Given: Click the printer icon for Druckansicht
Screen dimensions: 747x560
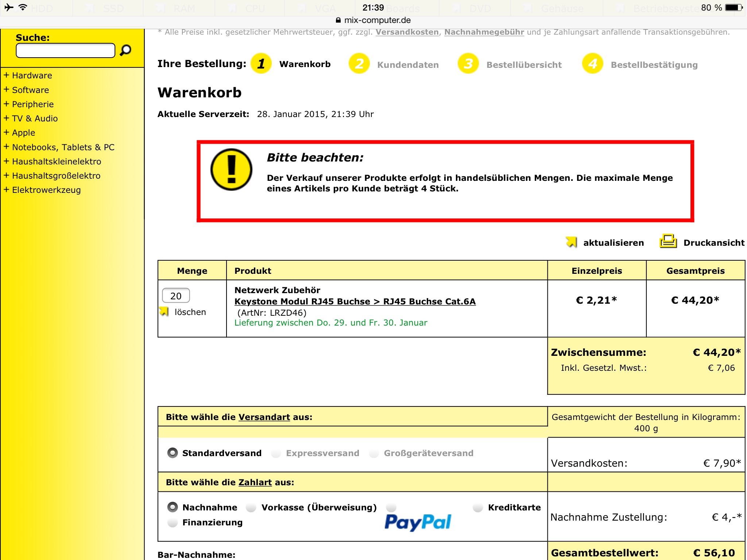Looking at the screenshot, I should 668,241.
